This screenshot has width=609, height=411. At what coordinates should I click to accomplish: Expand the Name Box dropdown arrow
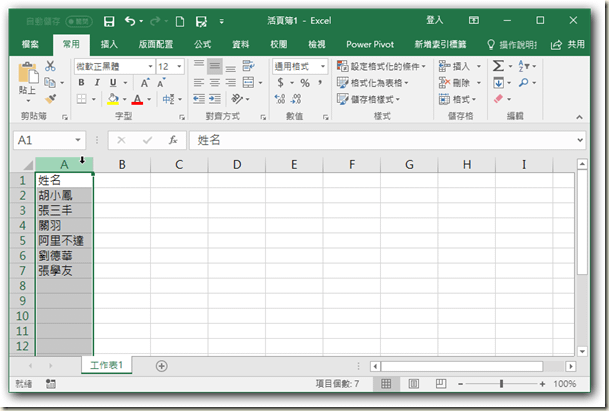pyautogui.click(x=78, y=140)
